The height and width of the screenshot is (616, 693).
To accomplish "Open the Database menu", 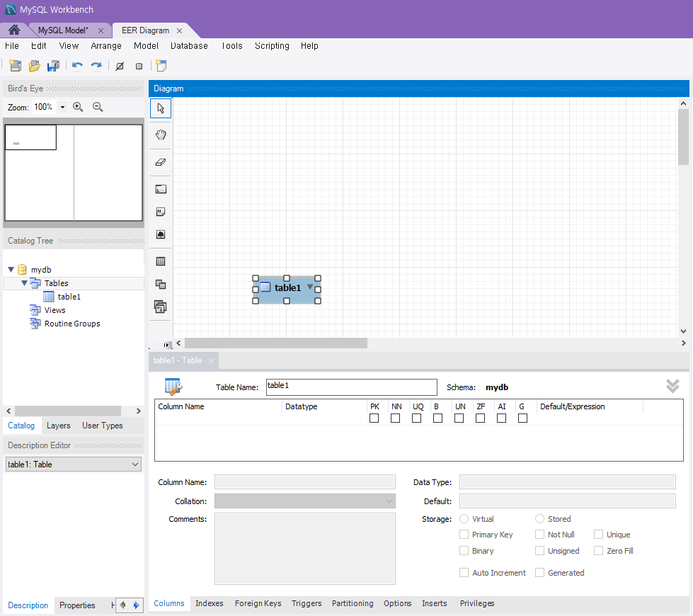I will point(189,45).
